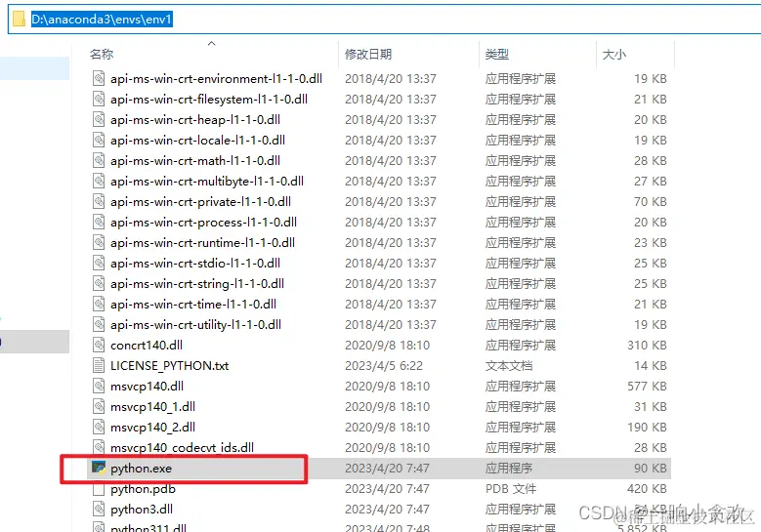Select file name api-ms-win-crt-filesystem-l1-1-0.dll
The width and height of the screenshot is (761, 532).
pyautogui.click(x=209, y=99)
